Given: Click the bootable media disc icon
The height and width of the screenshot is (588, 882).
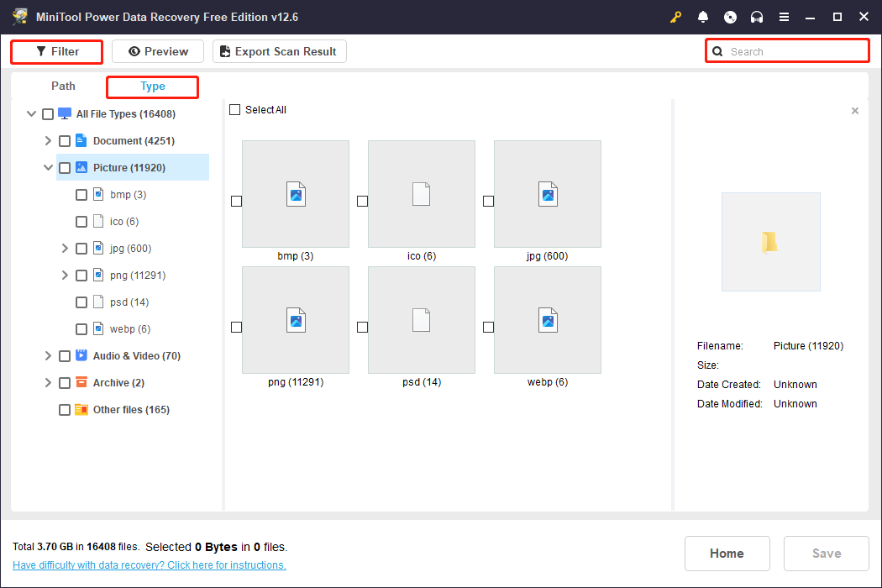Looking at the screenshot, I should (730, 17).
